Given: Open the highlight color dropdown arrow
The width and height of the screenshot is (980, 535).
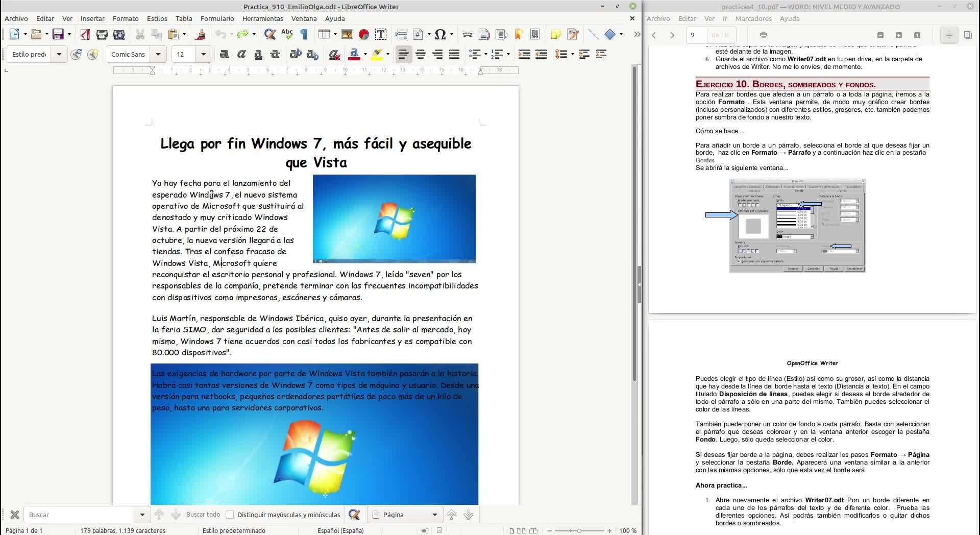Looking at the screenshot, I should [x=388, y=54].
